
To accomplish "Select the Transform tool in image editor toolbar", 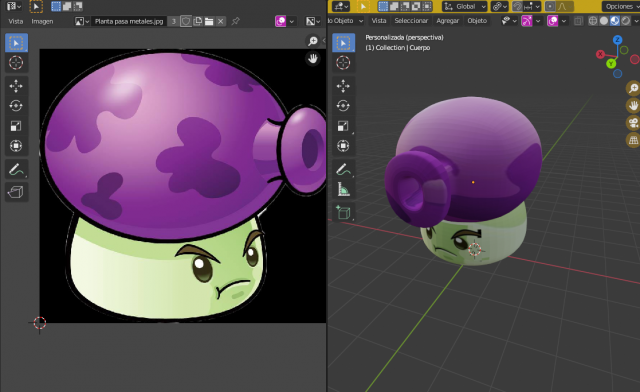I will [16, 146].
